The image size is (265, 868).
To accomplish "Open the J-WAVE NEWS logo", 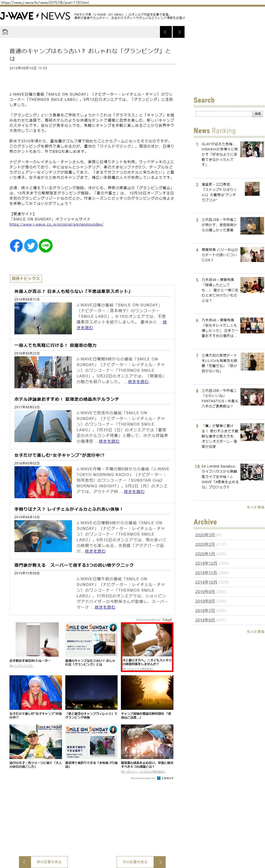I will 35,16.
